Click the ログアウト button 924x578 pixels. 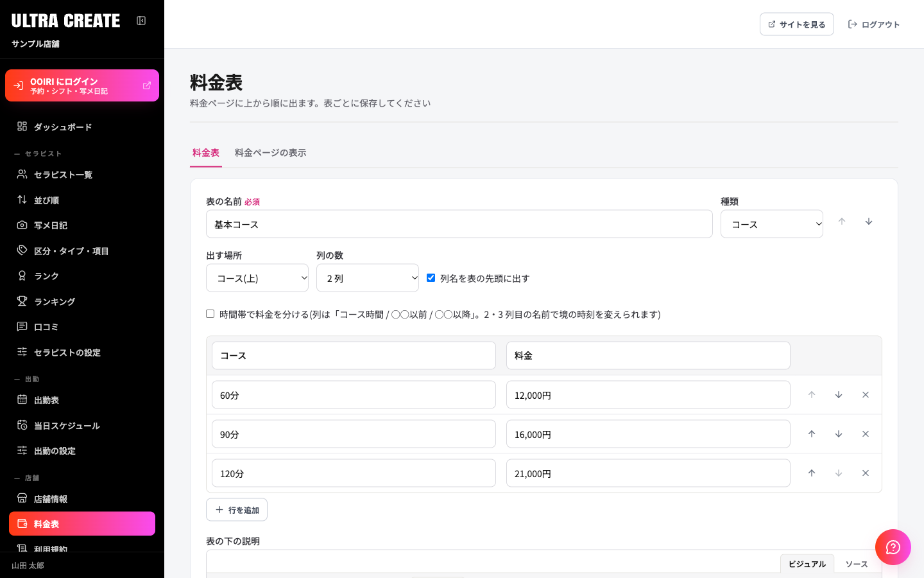[x=874, y=24]
